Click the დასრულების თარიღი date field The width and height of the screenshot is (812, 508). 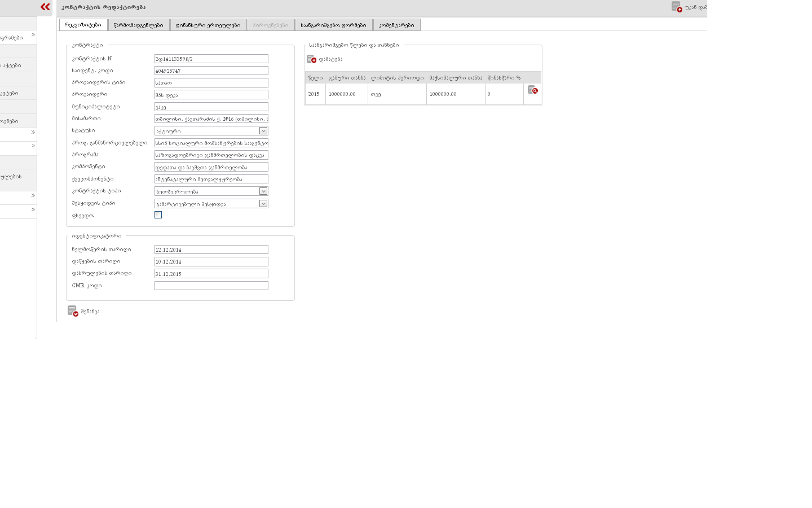211,274
